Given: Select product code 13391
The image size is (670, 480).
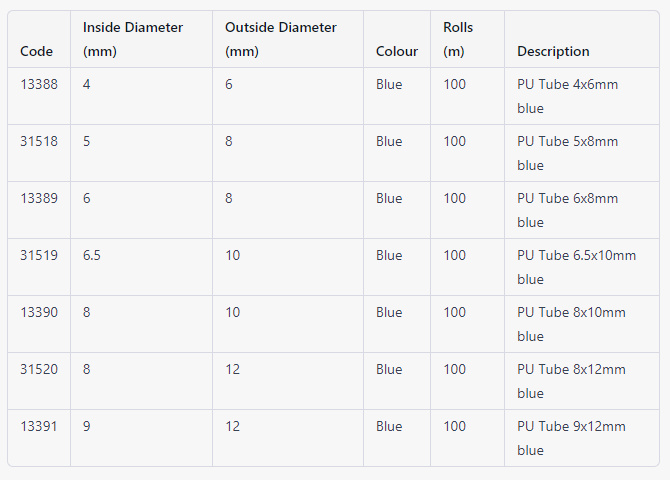Looking at the screenshot, I should click(39, 426).
